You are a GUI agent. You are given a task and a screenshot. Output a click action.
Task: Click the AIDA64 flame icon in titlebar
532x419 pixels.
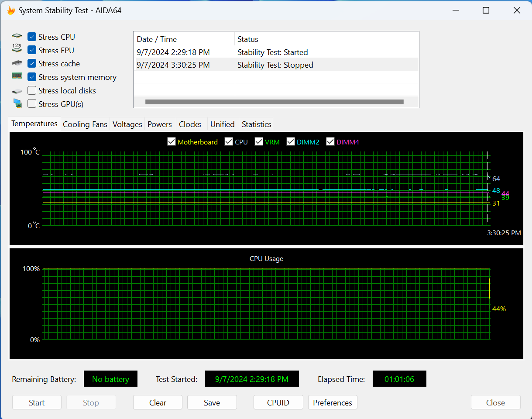click(11, 10)
